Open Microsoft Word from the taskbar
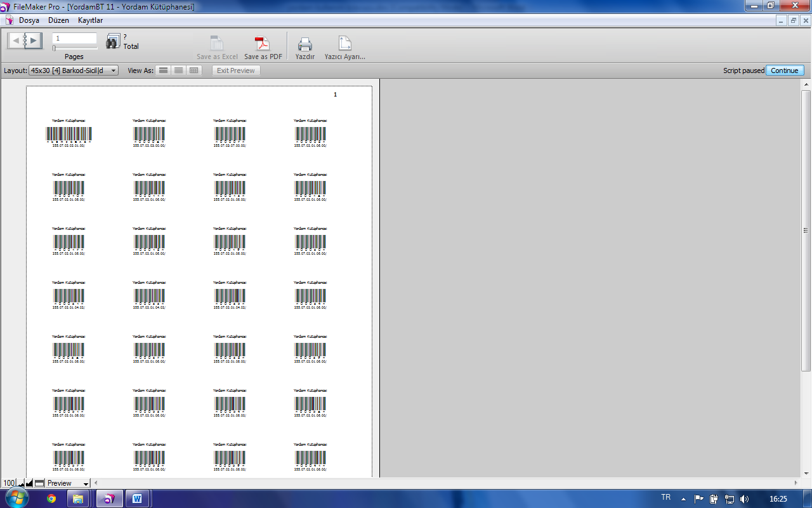This screenshot has height=508, width=812. click(138, 498)
